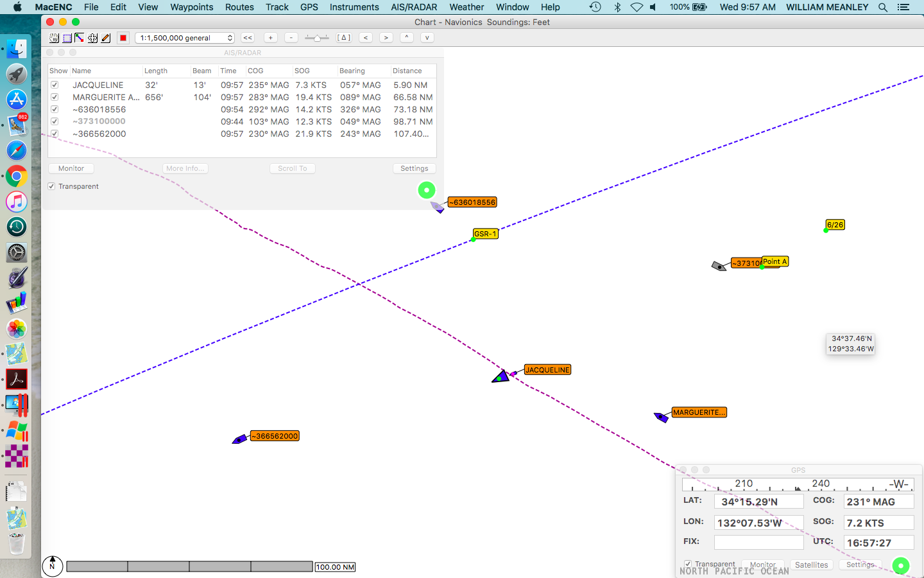The image size is (924, 578).
Task: Click the LAT input field in GPS panel
Action: (x=759, y=502)
